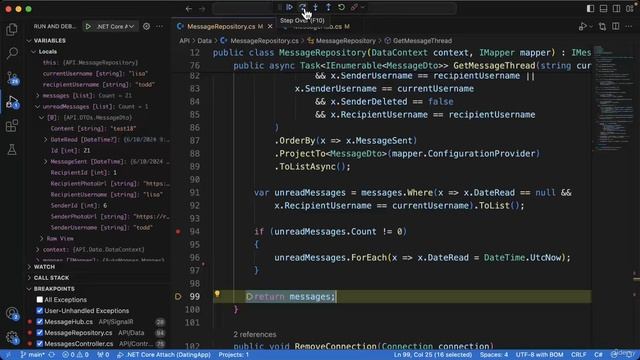Toggle the User-Unhandled Exceptions checkbox
The width and height of the screenshot is (640, 360).
40,311
